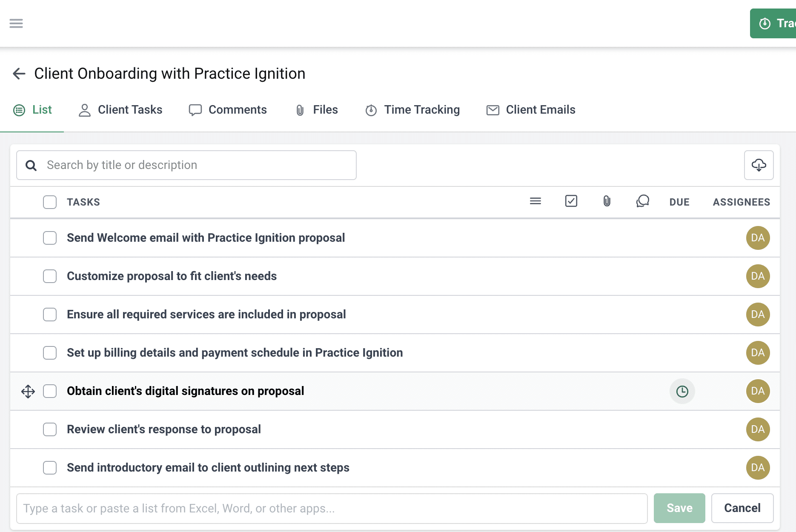The image size is (796, 532).
Task: Open 'Customize proposal to fit client's needs' task
Action: click(x=172, y=276)
